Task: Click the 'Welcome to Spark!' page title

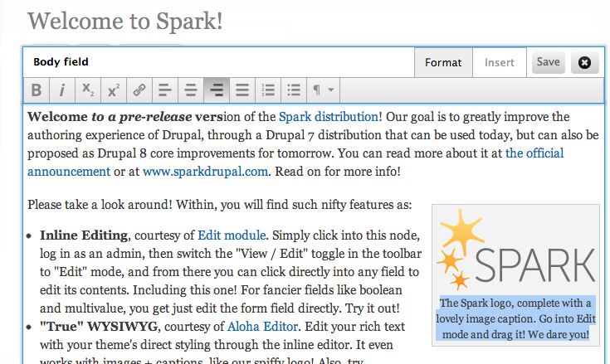Action: coord(124,21)
